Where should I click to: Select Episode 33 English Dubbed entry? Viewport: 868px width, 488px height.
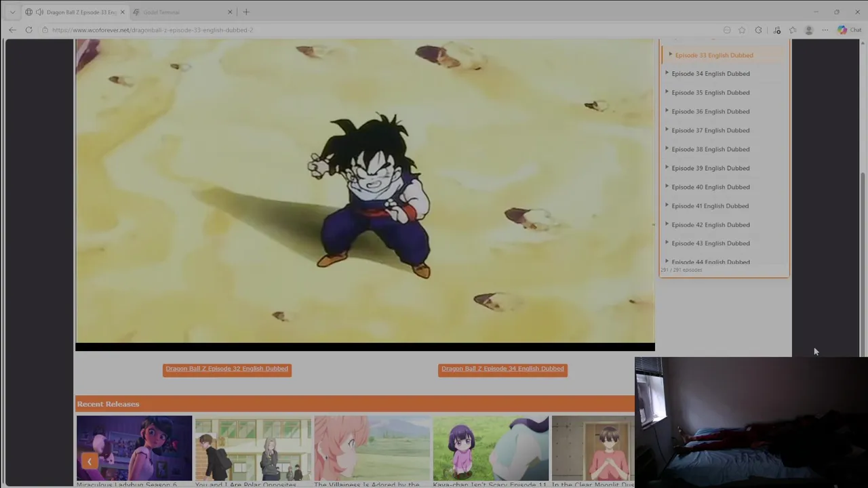[x=713, y=55]
